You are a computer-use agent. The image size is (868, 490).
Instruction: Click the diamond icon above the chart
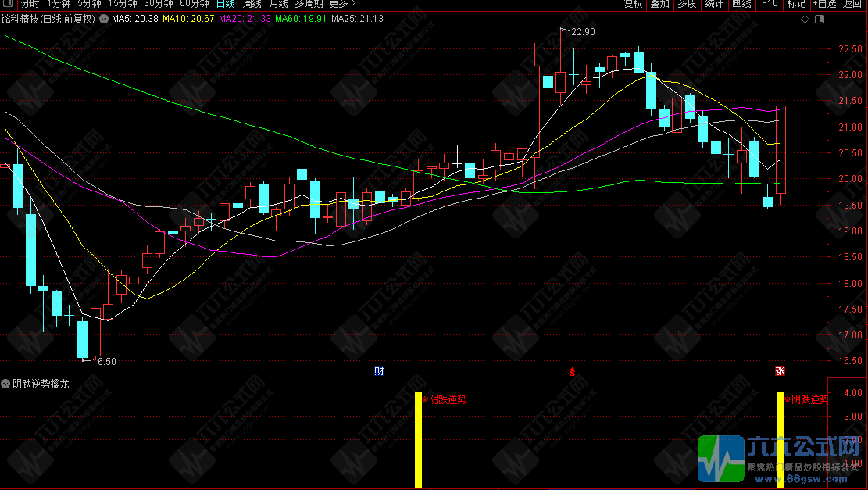tap(805, 20)
